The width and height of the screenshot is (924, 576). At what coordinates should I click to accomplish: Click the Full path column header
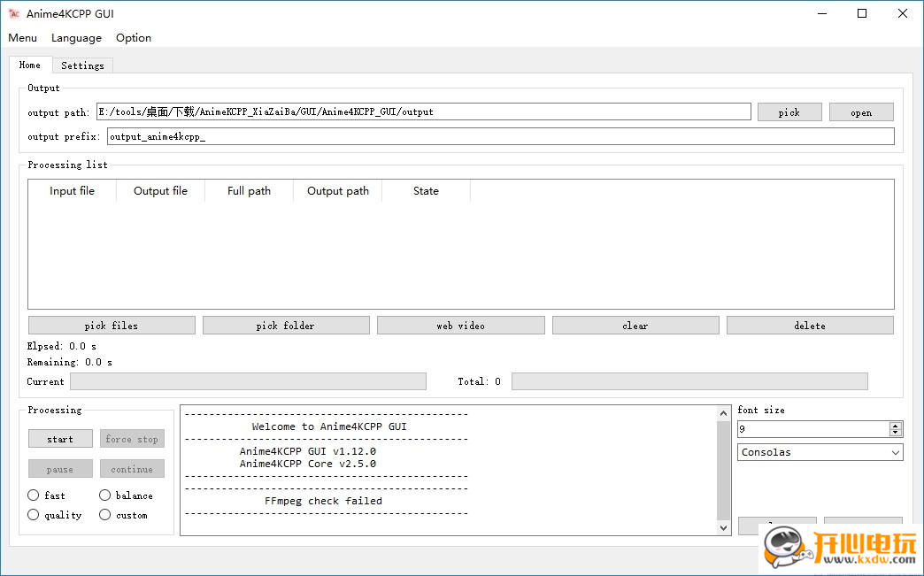tap(249, 191)
